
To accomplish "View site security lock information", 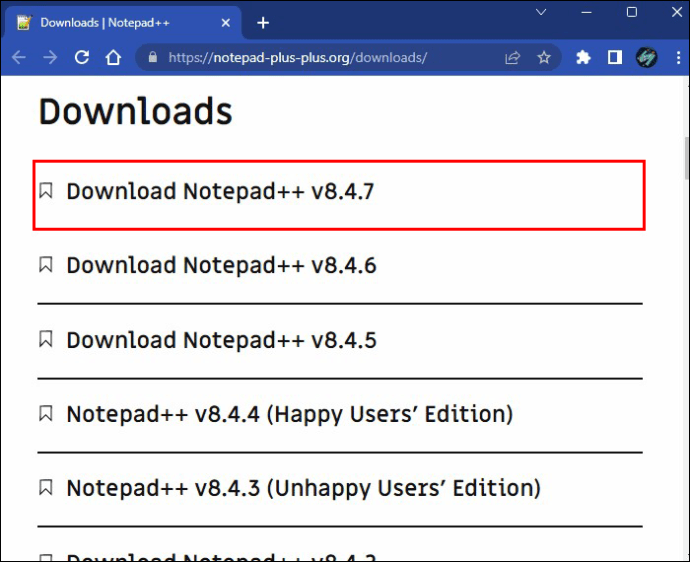I will pyautogui.click(x=153, y=57).
